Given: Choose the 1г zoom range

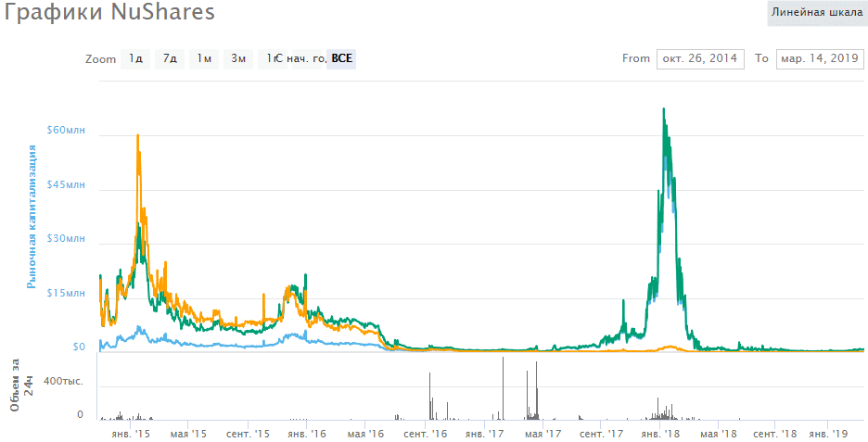Looking at the screenshot, I should (x=271, y=58).
